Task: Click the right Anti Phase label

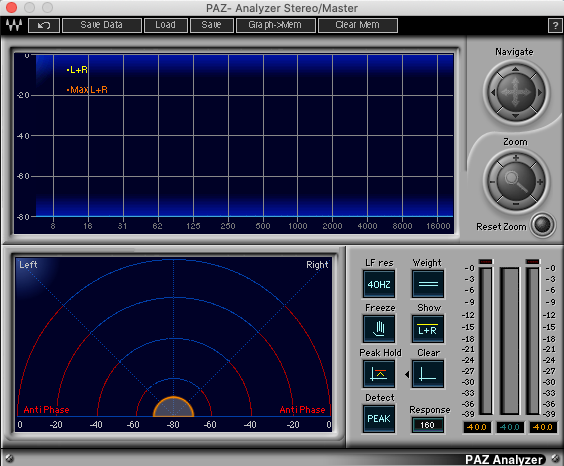Action: pos(302,410)
